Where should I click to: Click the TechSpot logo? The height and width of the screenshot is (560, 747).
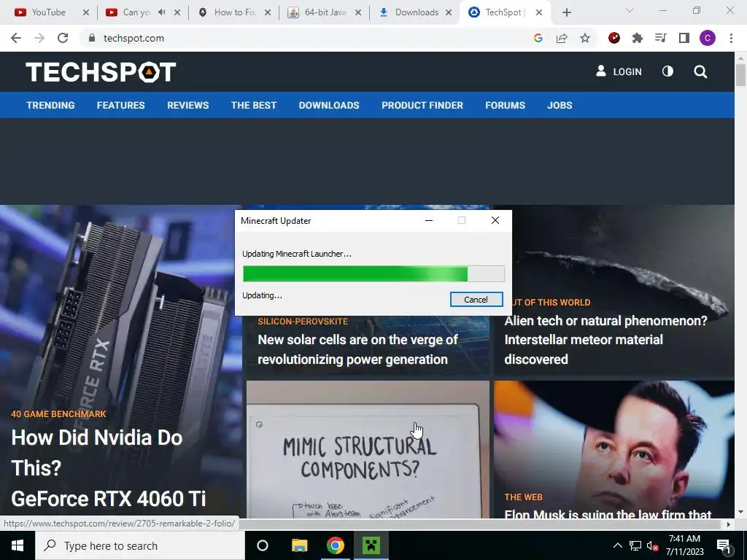click(x=101, y=72)
